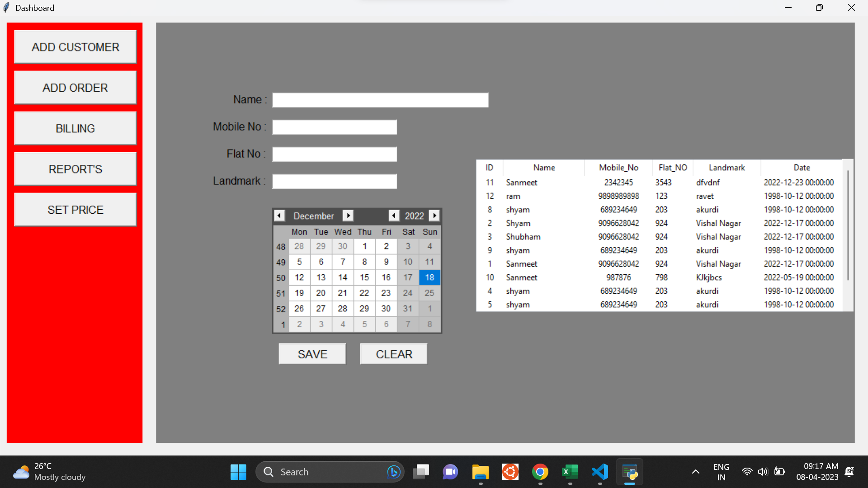Click the customer table vertical scrollbar
Viewport: 868px width, 488px height.
click(848, 226)
